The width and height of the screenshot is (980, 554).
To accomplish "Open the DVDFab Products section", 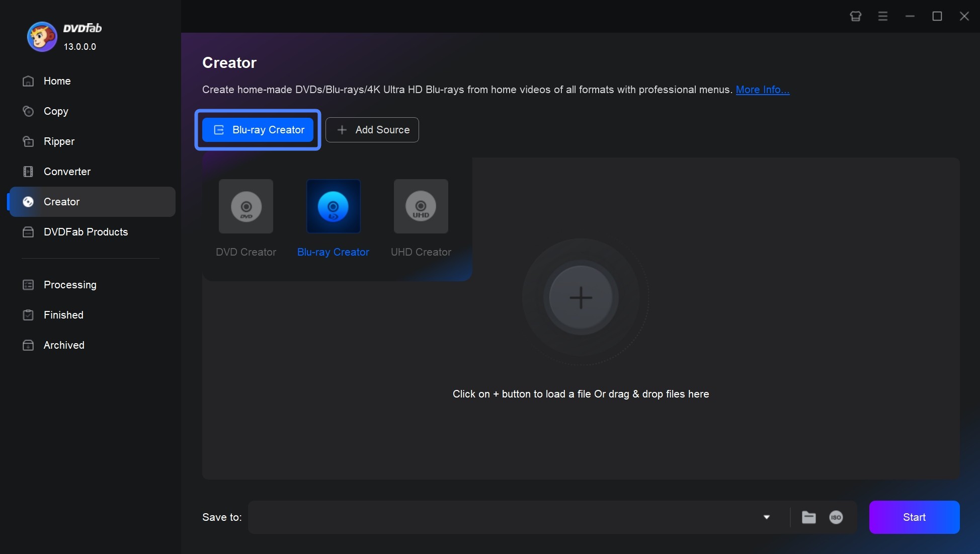I will click(86, 231).
